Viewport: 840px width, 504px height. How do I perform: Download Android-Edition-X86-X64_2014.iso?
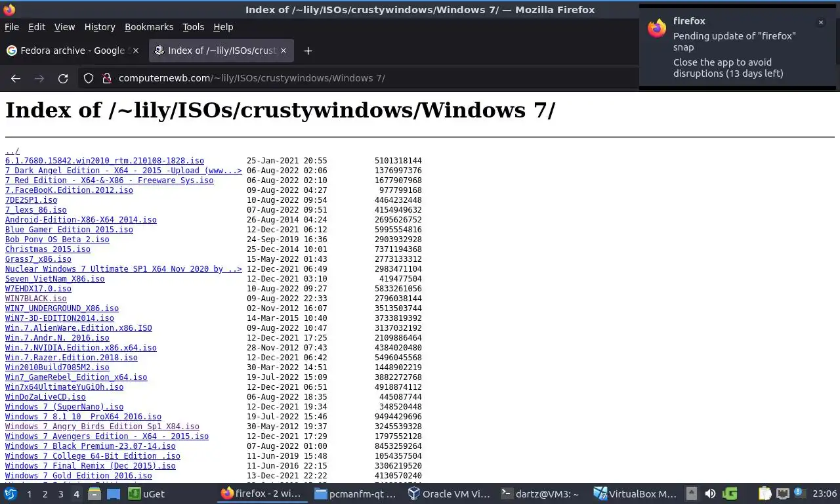tap(81, 220)
